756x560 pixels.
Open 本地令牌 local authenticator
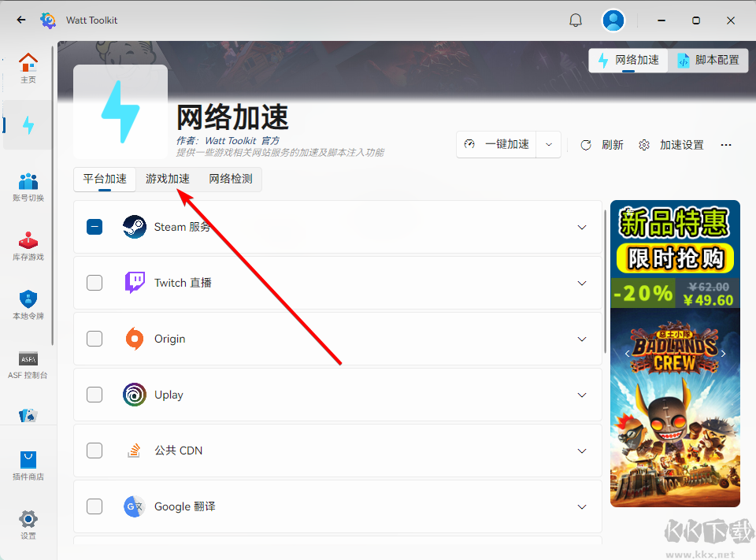tap(28, 305)
